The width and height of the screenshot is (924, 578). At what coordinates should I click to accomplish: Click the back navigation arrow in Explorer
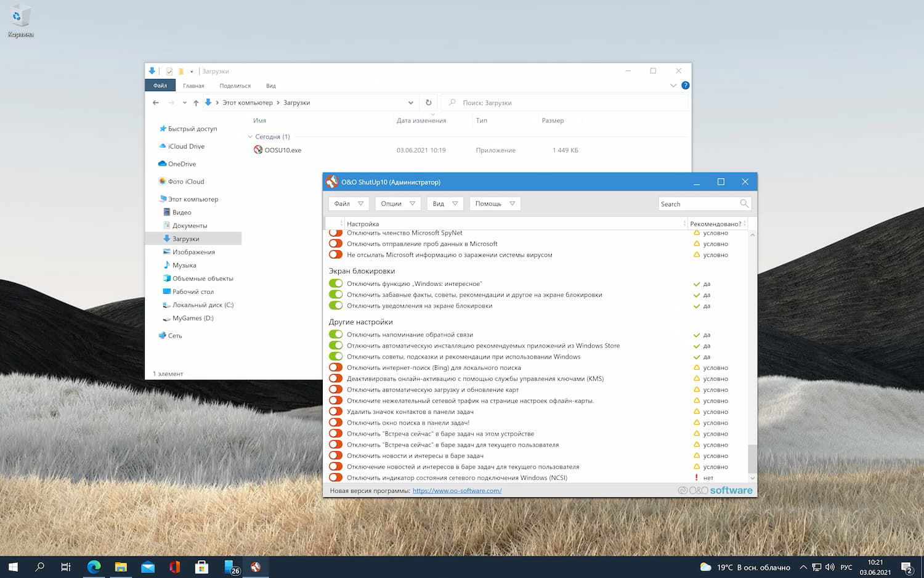(156, 102)
